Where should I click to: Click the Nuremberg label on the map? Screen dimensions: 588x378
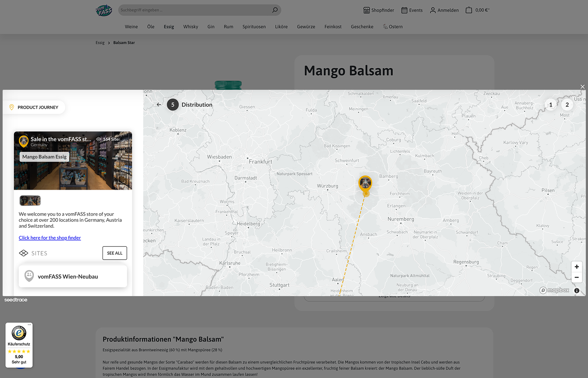point(401,219)
